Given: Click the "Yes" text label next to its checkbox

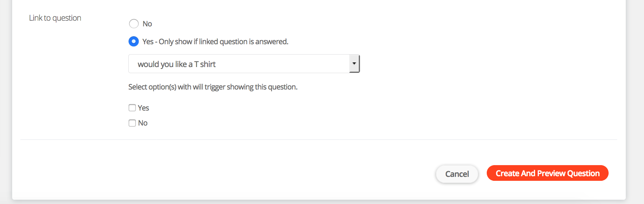Looking at the screenshot, I should click(x=143, y=108).
